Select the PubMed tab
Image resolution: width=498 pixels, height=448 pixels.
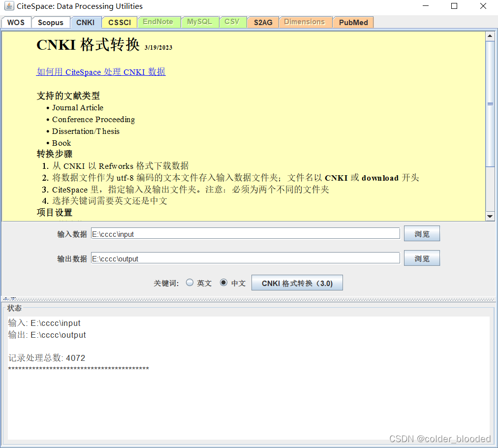coord(353,22)
